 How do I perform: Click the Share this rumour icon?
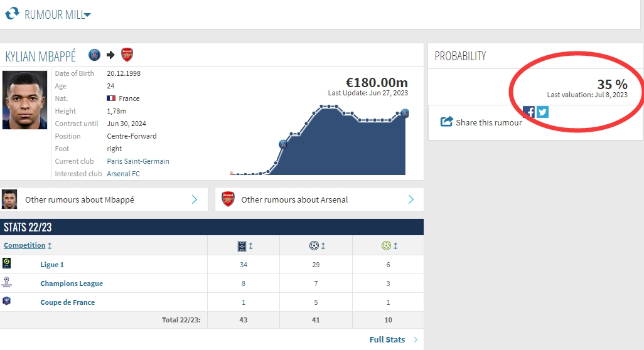pyautogui.click(x=446, y=122)
